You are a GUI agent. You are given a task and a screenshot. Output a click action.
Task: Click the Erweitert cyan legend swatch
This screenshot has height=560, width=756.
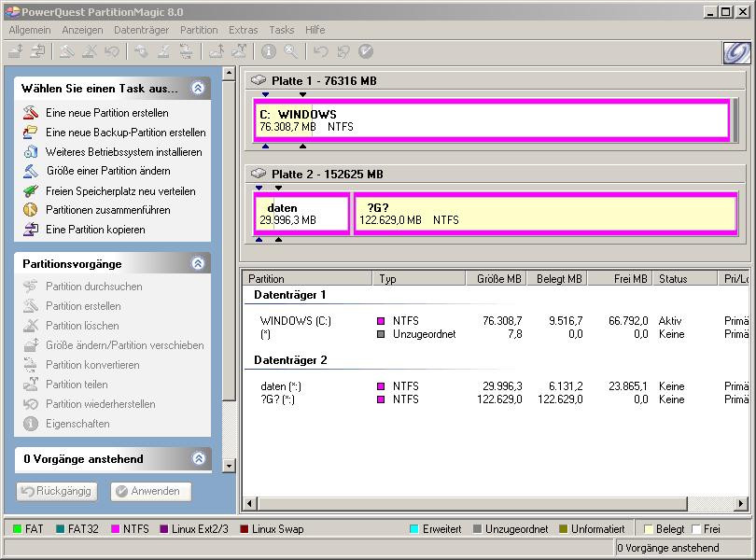(413, 529)
